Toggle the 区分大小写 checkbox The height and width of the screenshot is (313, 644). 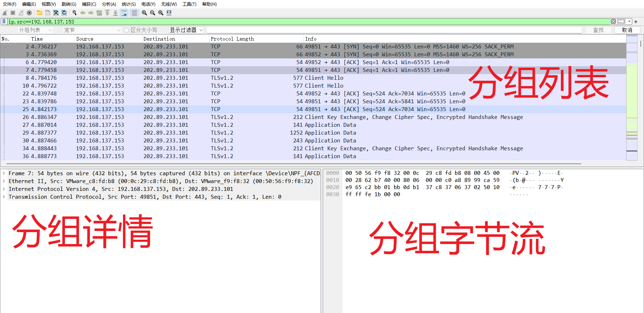point(126,30)
